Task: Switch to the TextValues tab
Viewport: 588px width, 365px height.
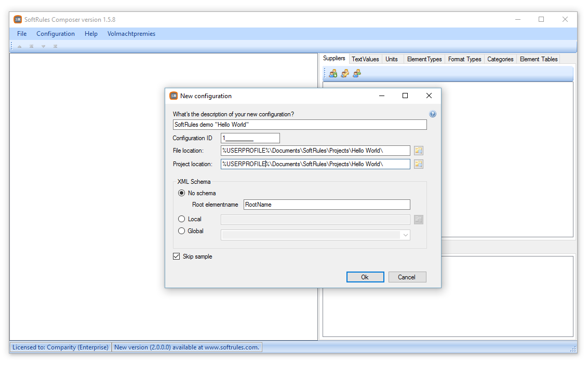Action: click(365, 59)
